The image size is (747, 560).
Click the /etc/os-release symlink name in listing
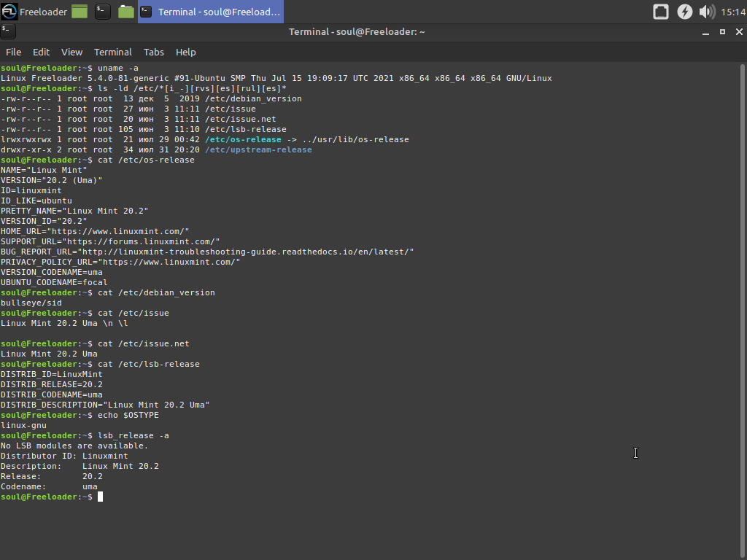(x=243, y=139)
